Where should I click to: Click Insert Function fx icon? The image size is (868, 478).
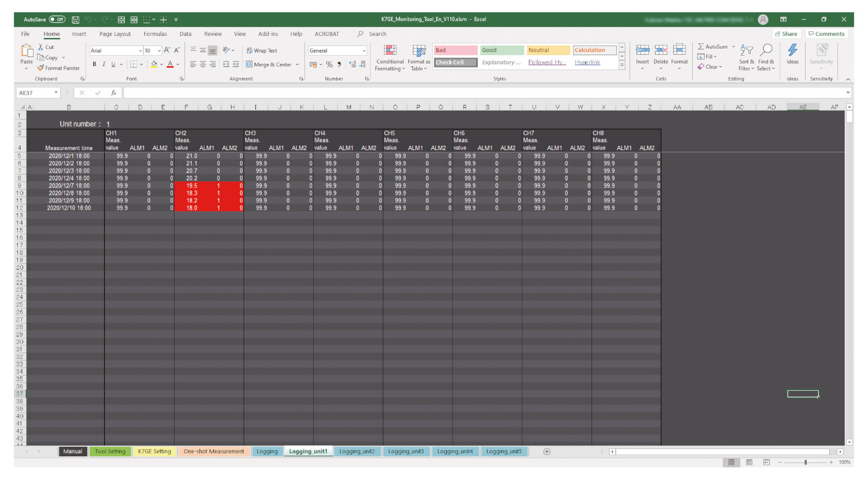(113, 93)
